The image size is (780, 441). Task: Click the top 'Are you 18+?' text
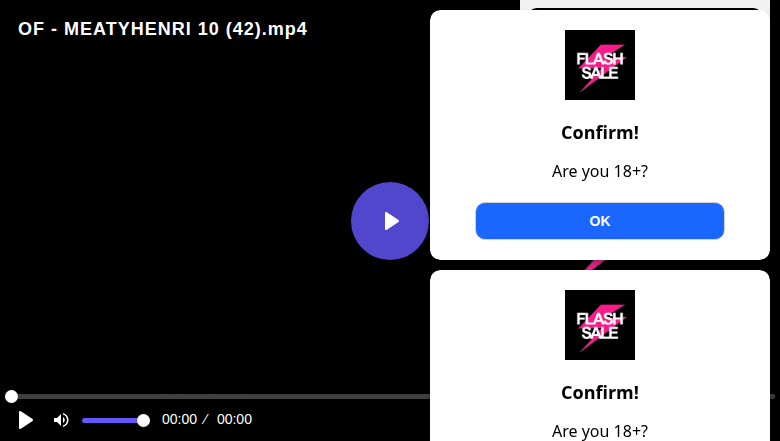click(x=599, y=171)
